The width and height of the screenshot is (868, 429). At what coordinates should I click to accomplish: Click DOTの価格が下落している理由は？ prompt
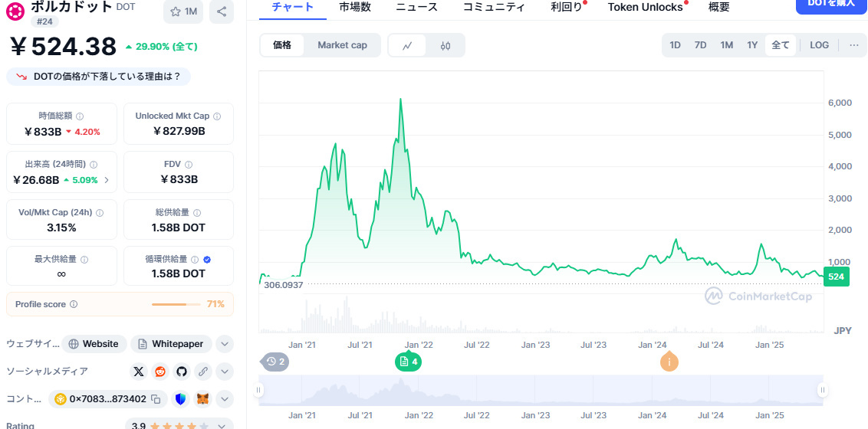click(99, 77)
